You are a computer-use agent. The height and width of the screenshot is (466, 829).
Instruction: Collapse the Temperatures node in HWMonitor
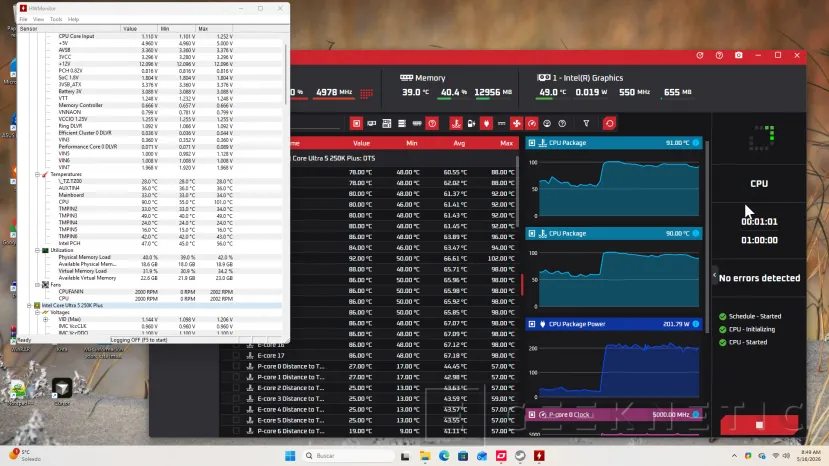coord(38,174)
